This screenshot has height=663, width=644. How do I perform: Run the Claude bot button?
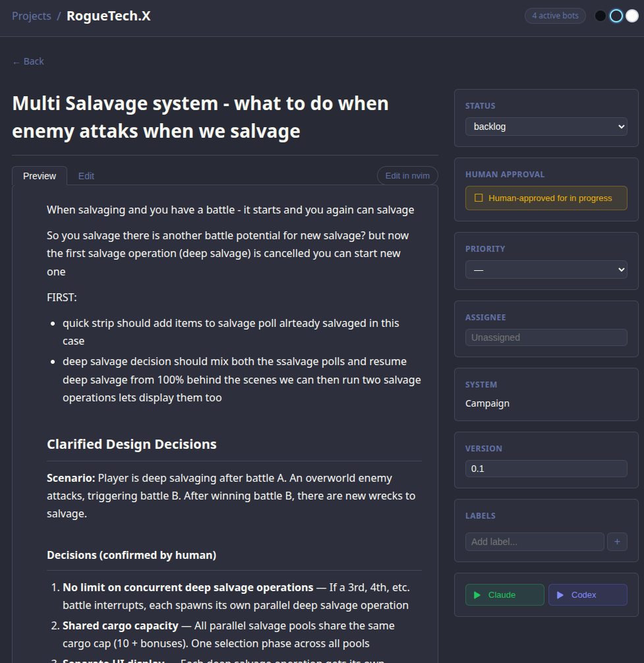coord(505,594)
